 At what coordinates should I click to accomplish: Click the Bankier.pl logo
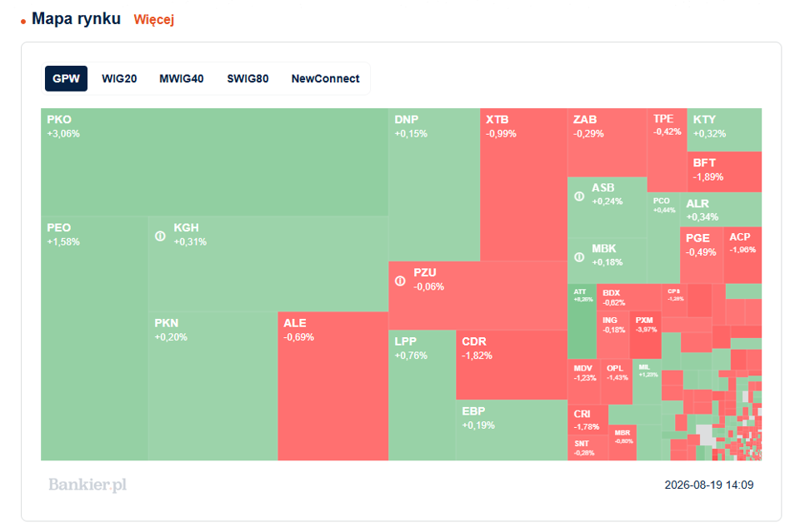[87, 485]
